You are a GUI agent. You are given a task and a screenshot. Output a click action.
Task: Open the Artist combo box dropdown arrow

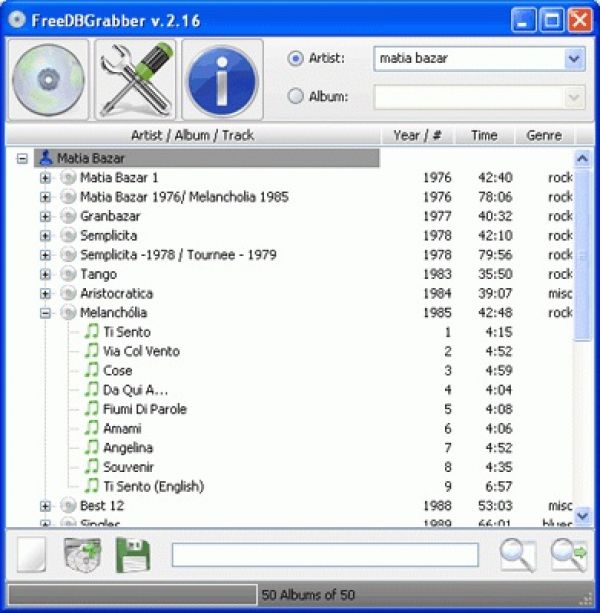point(574,59)
